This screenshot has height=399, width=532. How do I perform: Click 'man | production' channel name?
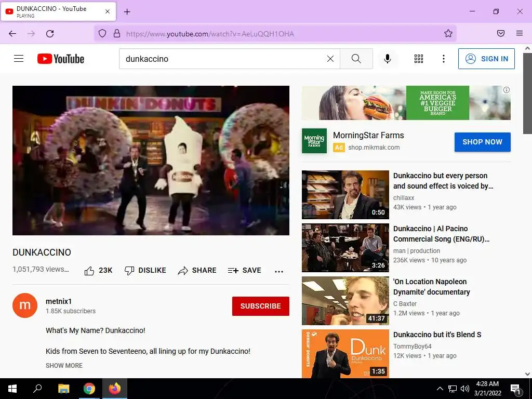(416, 251)
